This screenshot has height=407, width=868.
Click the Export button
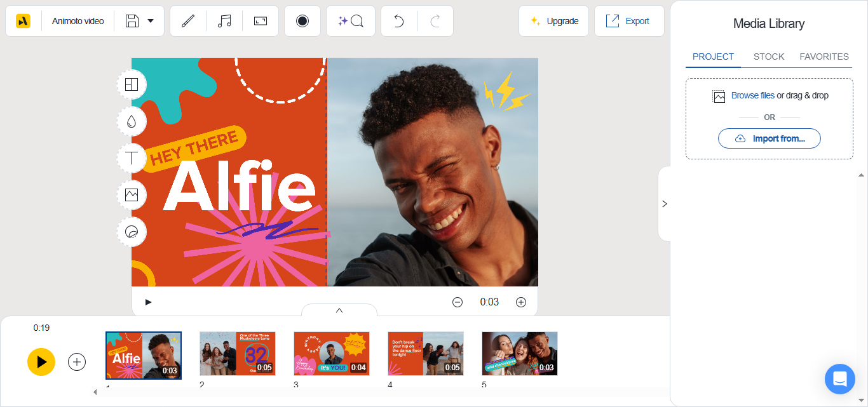(x=629, y=21)
